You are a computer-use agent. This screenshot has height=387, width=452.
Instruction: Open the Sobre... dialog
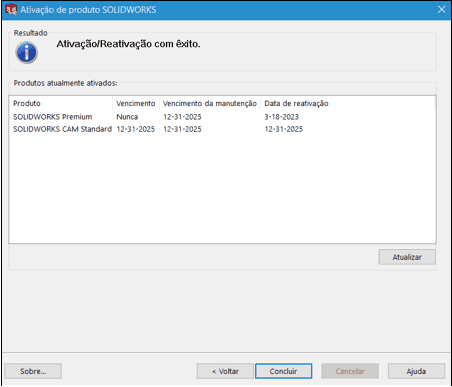(x=33, y=371)
